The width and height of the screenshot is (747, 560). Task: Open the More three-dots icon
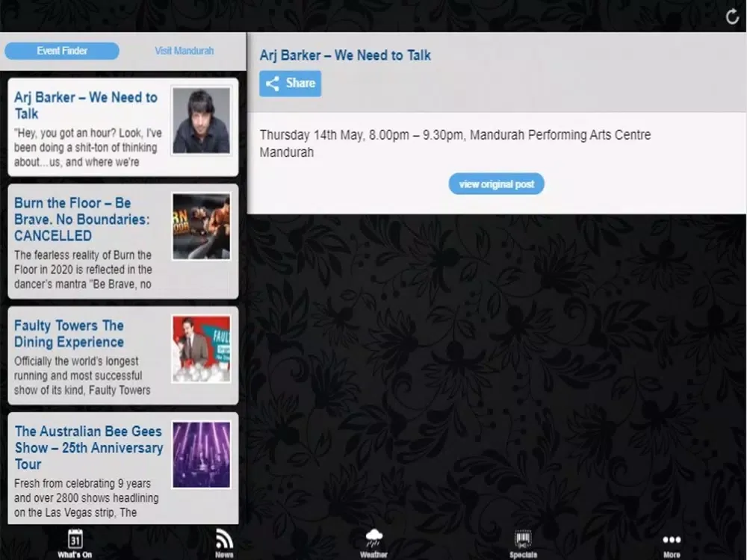(672, 540)
